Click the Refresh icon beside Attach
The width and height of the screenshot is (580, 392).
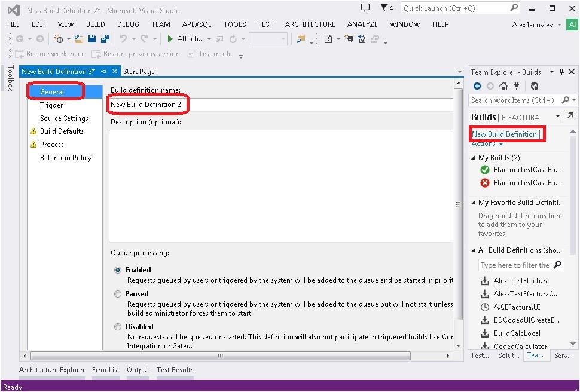[233, 39]
